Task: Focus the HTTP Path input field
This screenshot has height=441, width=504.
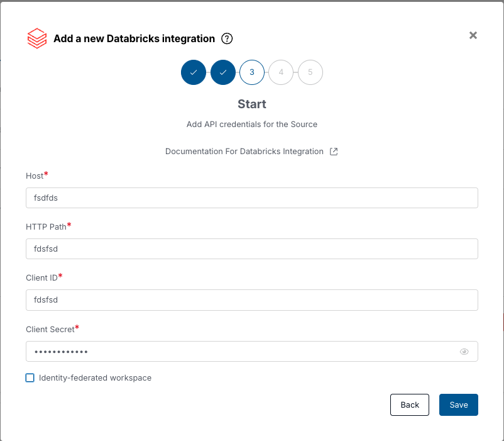Action: point(252,248)
